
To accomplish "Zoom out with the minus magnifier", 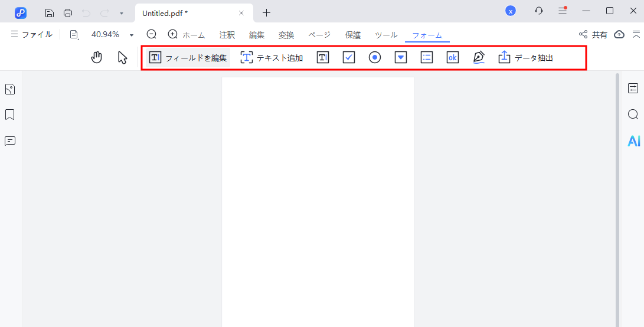I will [x=152, y=34].
